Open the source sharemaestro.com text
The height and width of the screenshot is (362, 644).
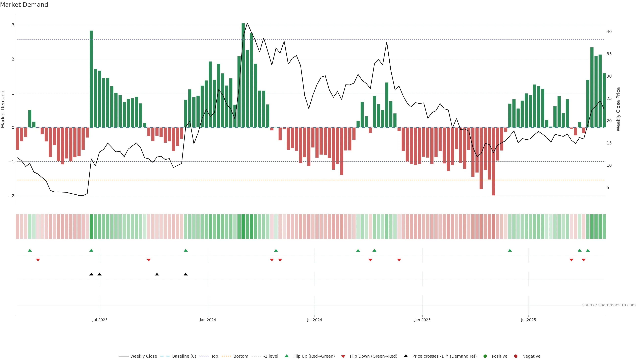click(x=609, y=305)
